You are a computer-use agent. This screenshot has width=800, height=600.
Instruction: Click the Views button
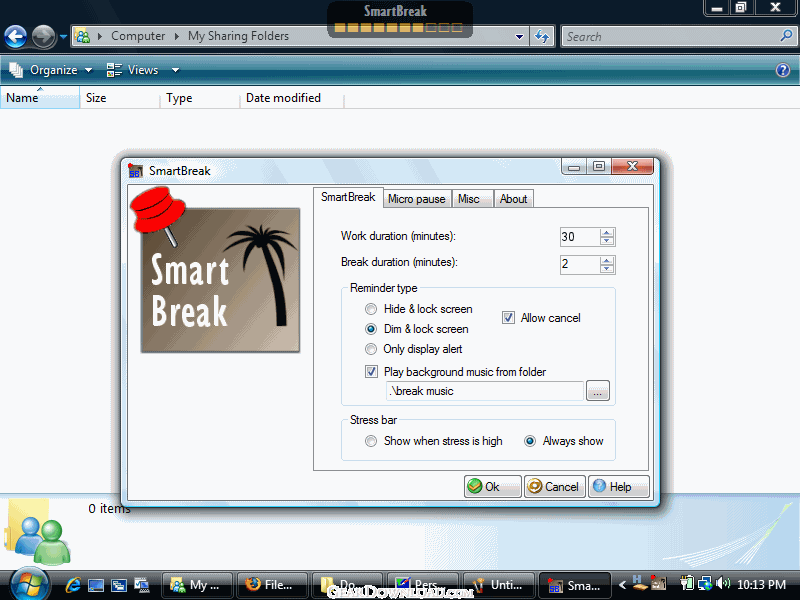(x=133, y=70)
